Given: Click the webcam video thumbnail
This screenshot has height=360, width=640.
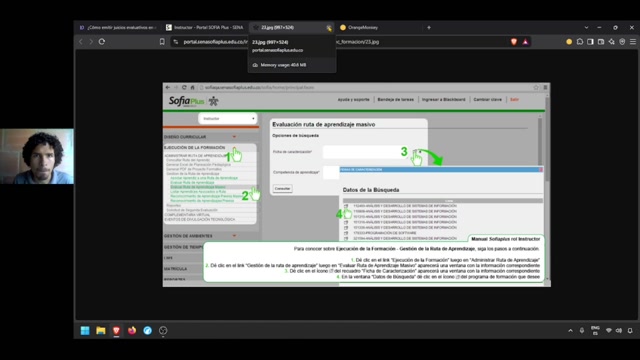Looking at the screenshot, I should pyautogui.click(x=37, y=156).
